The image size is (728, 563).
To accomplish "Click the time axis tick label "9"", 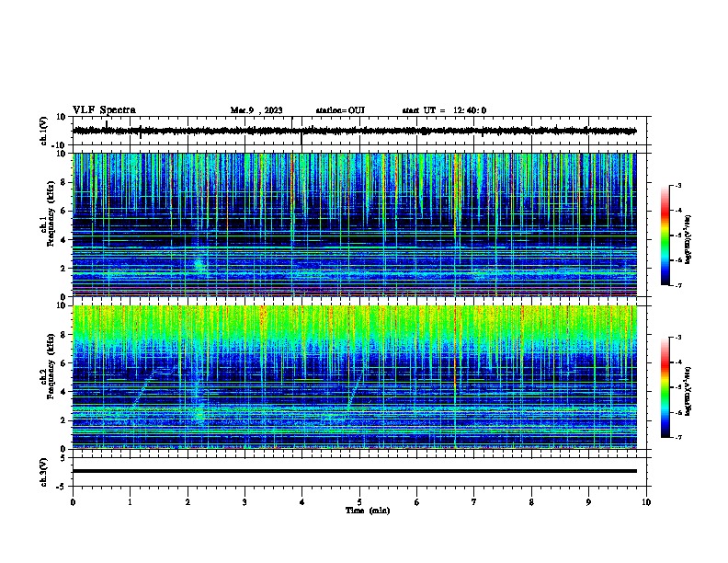I will coord(588,502).
